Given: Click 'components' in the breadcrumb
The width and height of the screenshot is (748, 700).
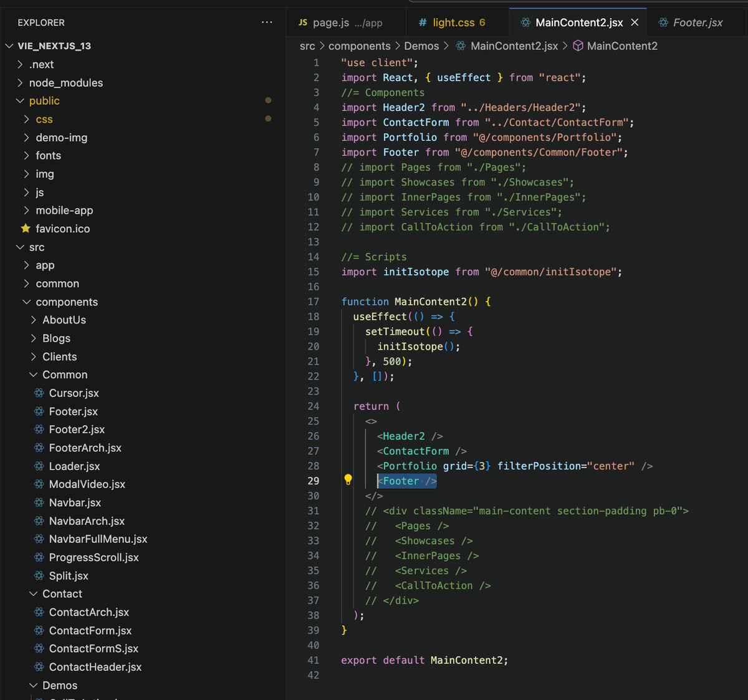Looking at the screenshot, I should click(360, 46).
